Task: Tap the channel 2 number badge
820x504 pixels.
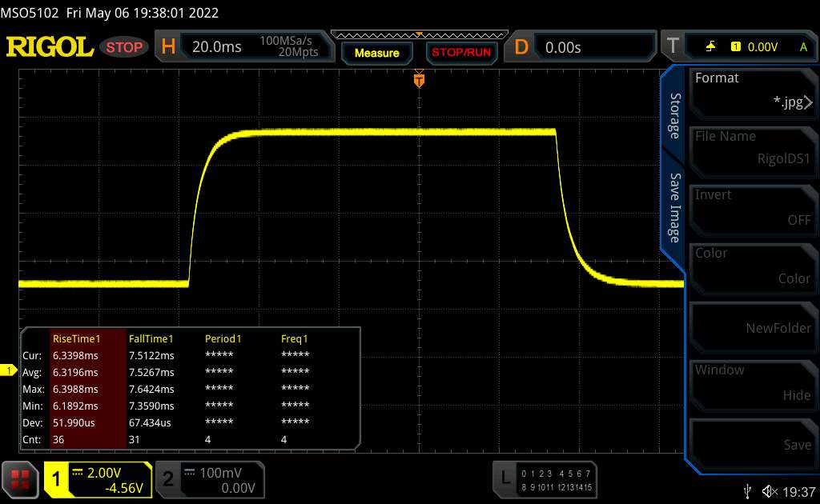Action: (168, 479)
